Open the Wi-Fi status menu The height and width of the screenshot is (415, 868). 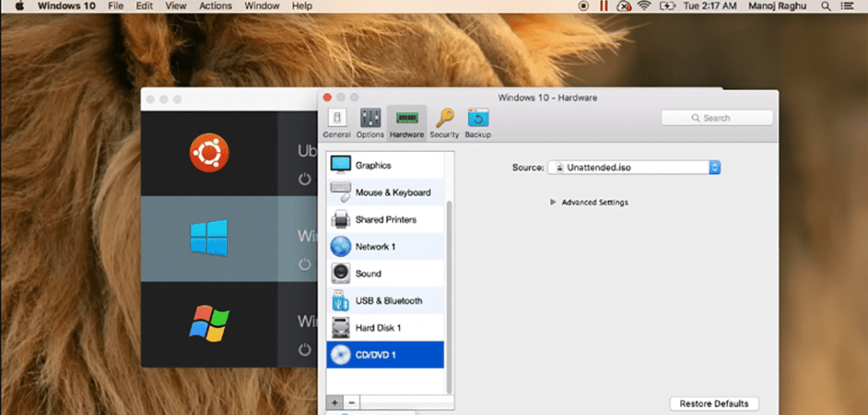[643, 6]
